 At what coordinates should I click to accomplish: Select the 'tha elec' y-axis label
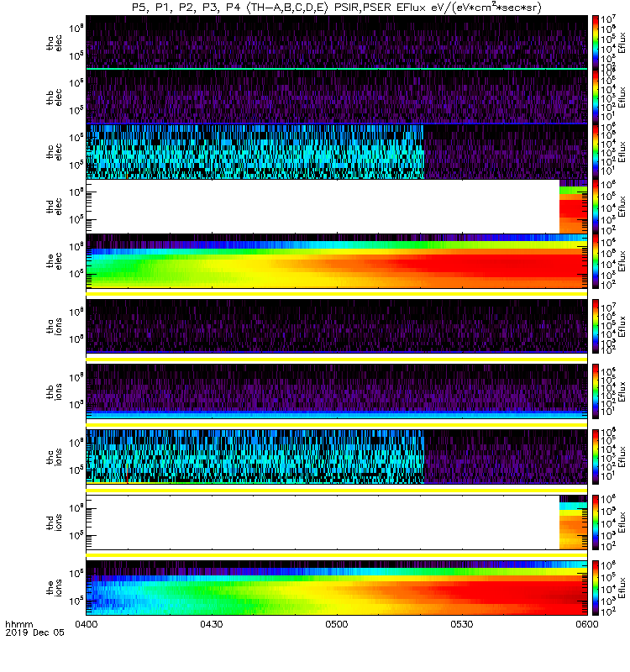(x=54, y=43)
